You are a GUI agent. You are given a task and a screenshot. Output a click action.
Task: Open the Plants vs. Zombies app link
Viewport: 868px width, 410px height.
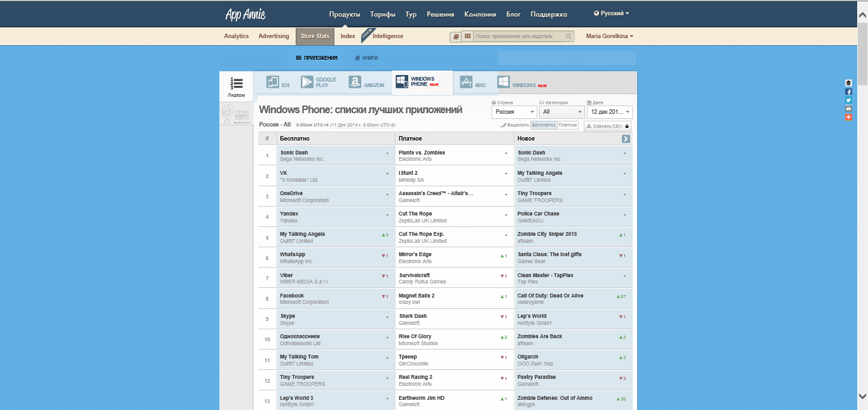(422, 153)
